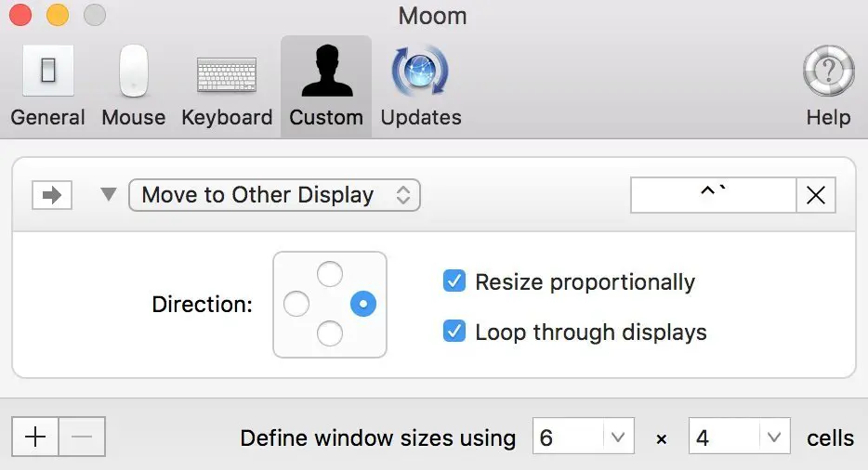Open the grid columns dropdown showing 6
The image size is (868, 470).
pyautogui.click(x=584, y=437)
